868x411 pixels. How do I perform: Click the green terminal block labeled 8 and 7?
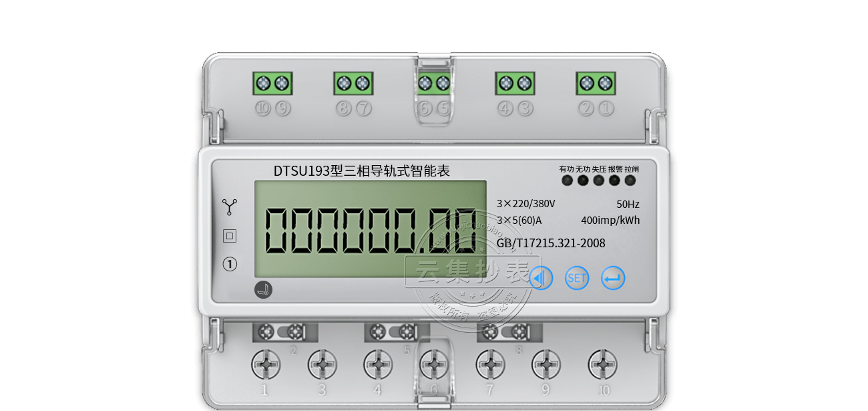[x=353, y=84]
